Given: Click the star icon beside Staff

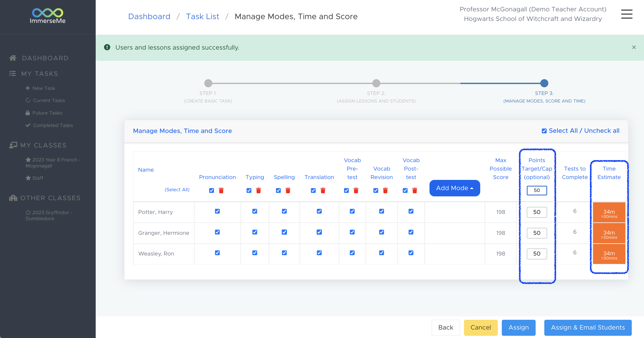Looking at the screenshot, I should point(28,178).
